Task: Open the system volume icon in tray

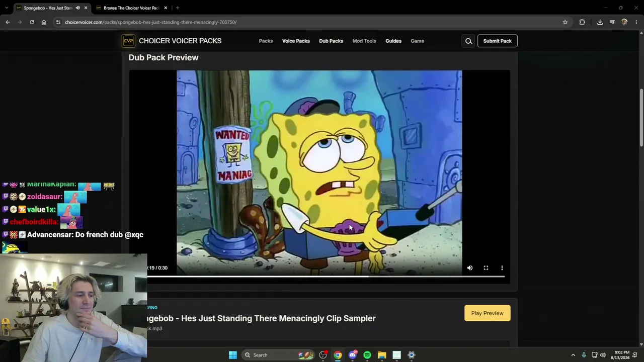Action: click(603, 355)
